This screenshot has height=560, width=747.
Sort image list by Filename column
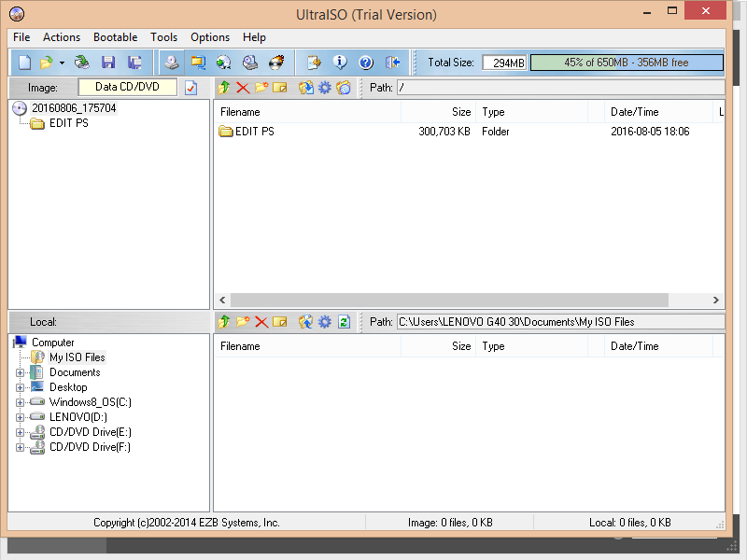[x=308, y=112]
